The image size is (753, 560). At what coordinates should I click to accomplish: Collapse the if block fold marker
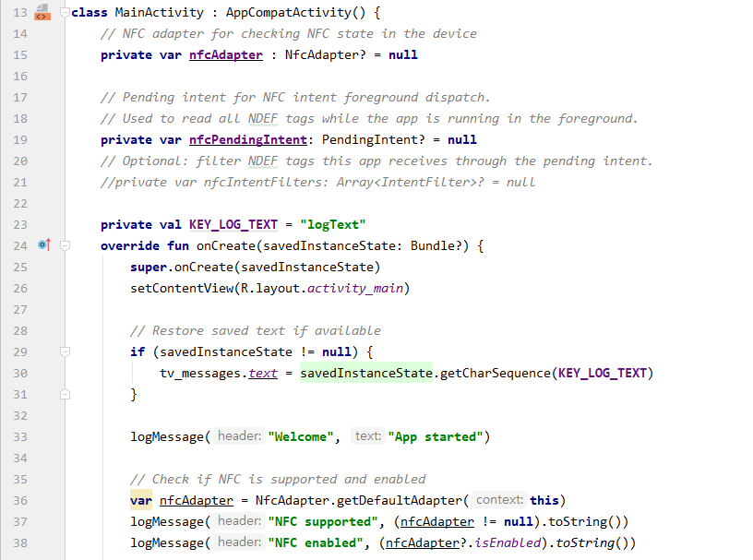pos(65,352)
